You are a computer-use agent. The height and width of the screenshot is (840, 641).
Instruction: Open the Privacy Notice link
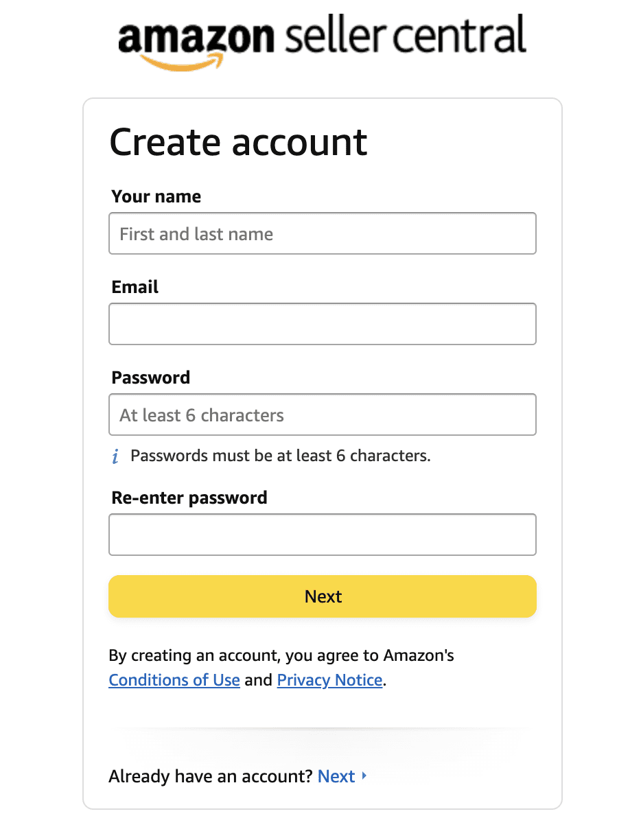(329, 680)
